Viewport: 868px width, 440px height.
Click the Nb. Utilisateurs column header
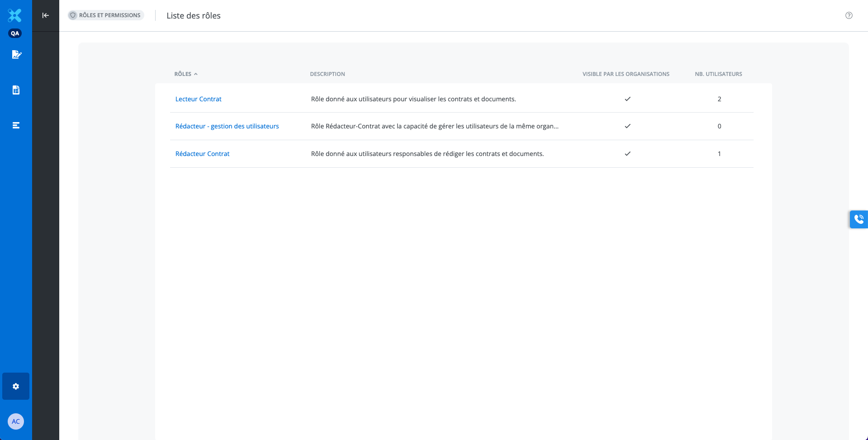pos(718,74)
